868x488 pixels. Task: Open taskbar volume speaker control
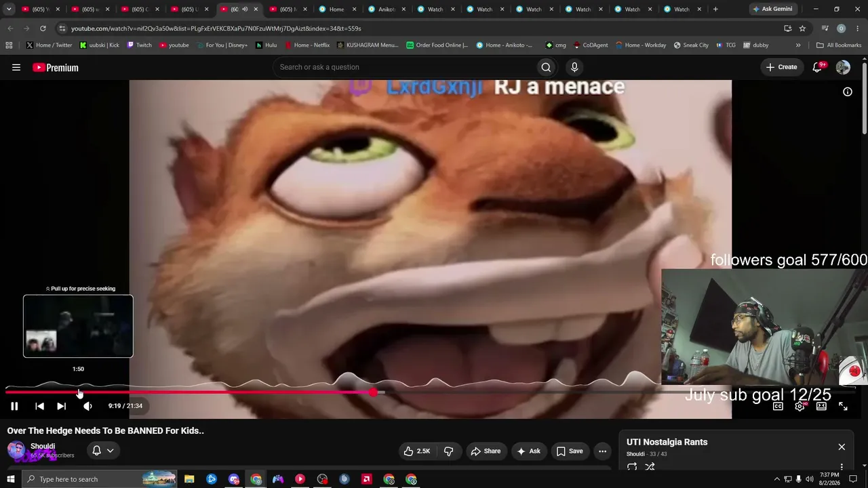coord(809,479)
